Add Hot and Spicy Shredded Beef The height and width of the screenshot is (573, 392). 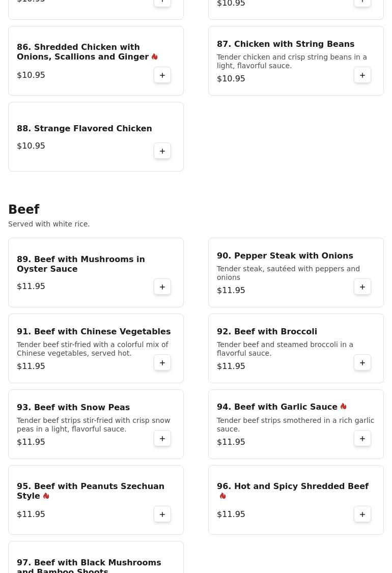click(362, 514)
